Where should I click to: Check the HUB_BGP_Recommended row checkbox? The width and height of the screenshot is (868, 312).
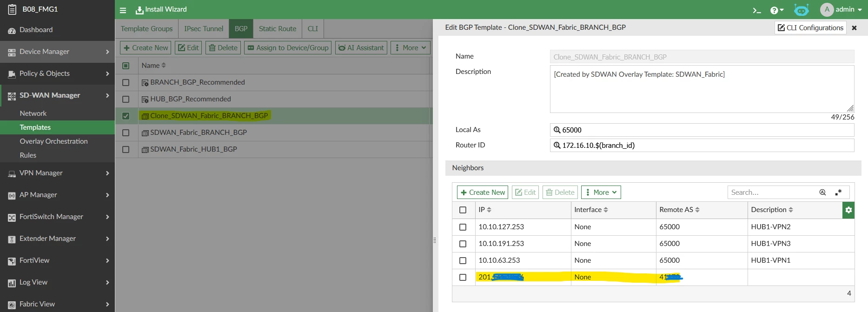[126, 99]
